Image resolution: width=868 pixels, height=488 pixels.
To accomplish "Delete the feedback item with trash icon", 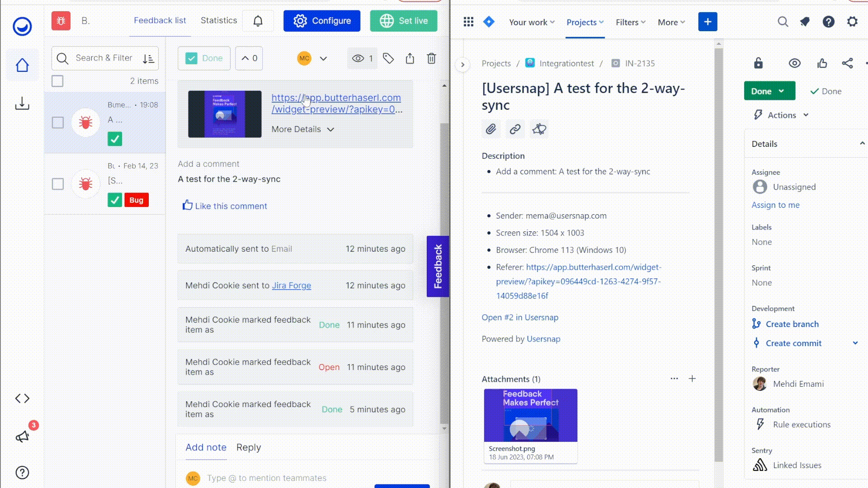I will pyautogui.click(x=431, y=58).
